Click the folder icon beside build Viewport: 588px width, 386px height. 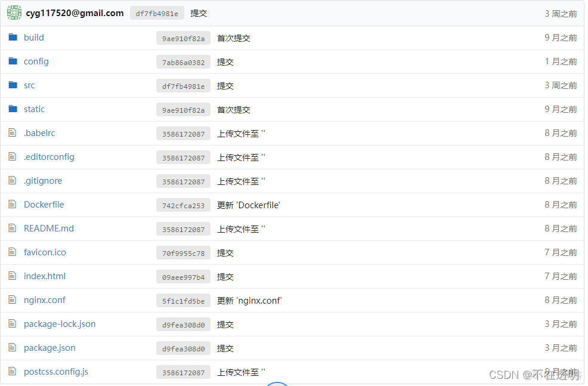13,37
